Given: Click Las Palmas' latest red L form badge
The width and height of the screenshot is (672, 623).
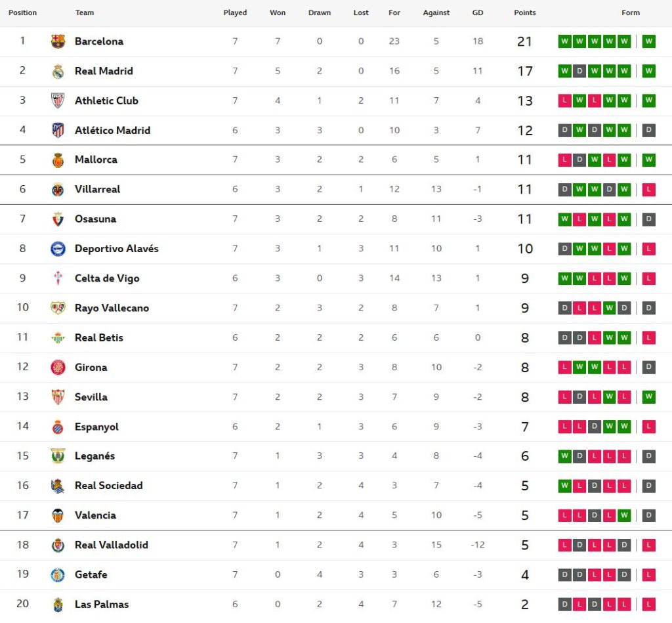Looking at the screenshot, I should (648, 605).
